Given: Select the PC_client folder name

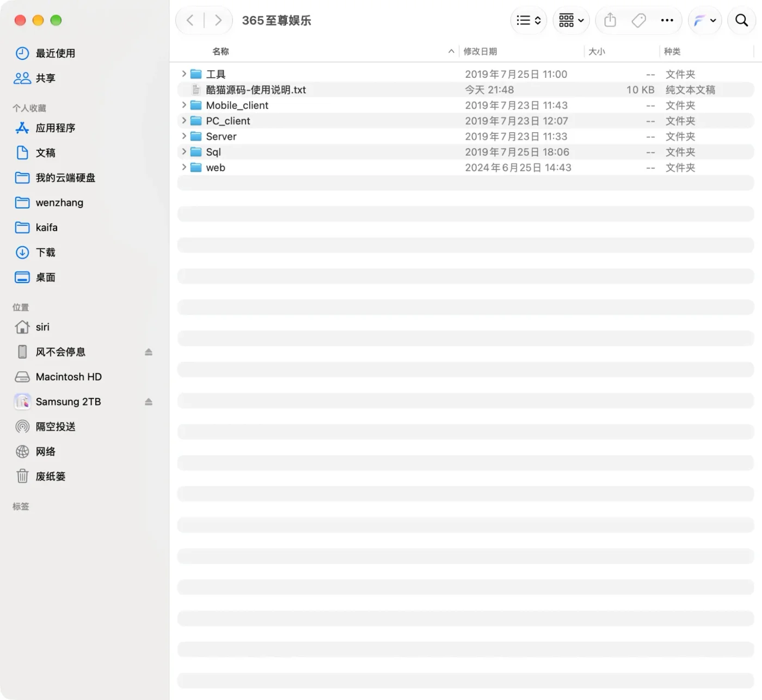Looking at the screenshot, I should click(228, 121).
